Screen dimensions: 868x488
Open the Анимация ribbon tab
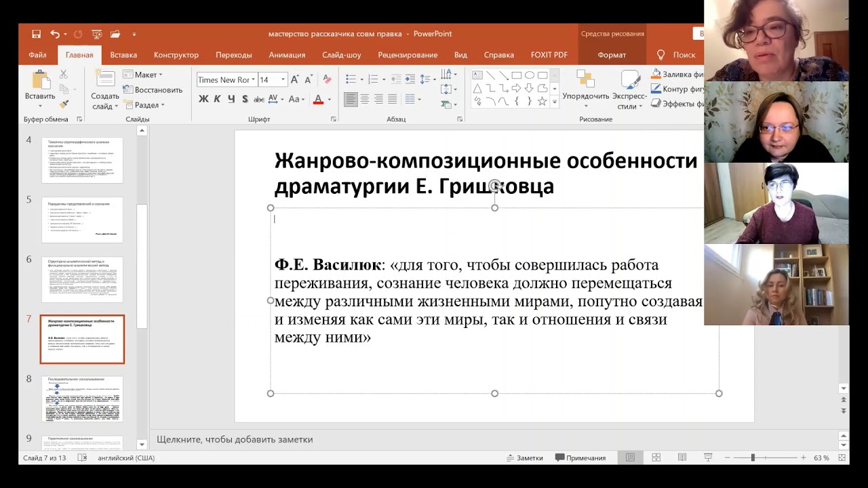(x=287, y=55)
